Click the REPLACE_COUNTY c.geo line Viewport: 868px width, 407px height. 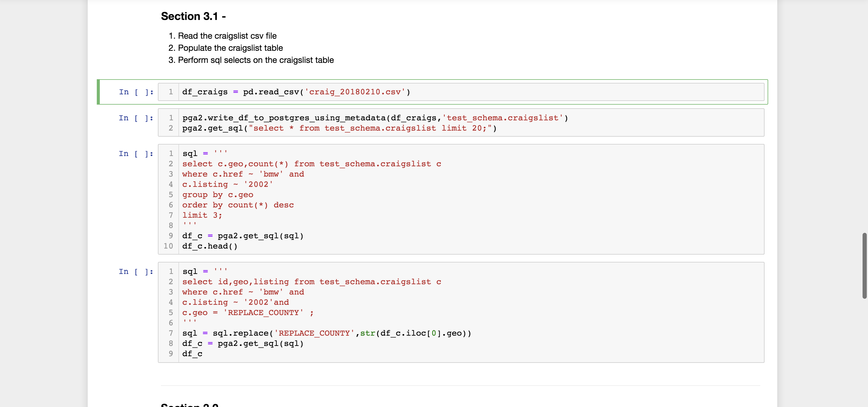248,313
